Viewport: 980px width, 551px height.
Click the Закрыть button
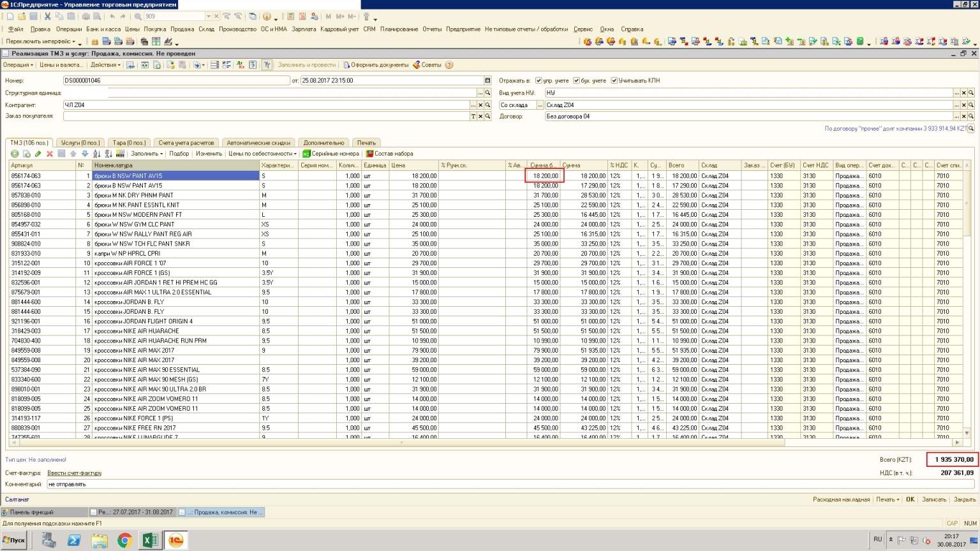point(964,499)
